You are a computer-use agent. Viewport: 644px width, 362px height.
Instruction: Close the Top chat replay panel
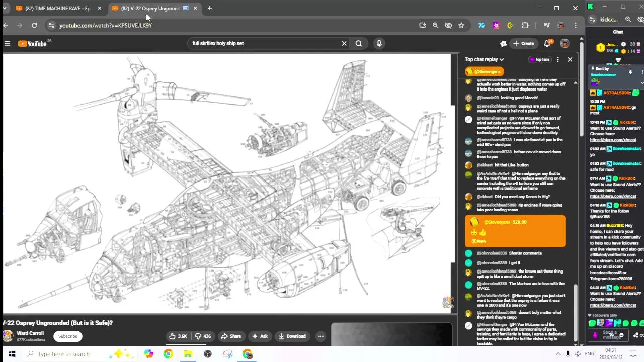tap(570, 60)
